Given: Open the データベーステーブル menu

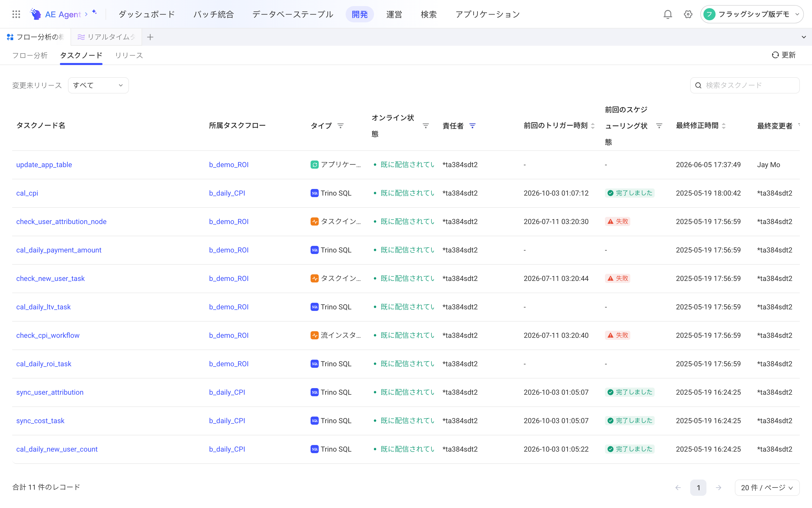Looking at the screenshot, I should point(293,14).
